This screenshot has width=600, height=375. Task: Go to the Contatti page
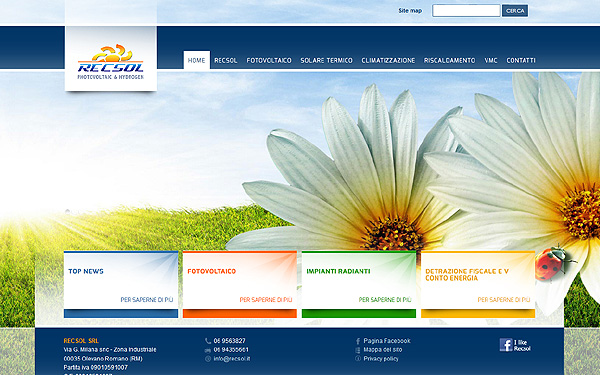click(x=521, y=60)
